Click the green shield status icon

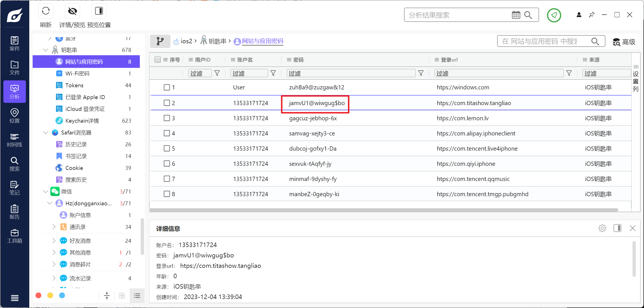point(554,15)
